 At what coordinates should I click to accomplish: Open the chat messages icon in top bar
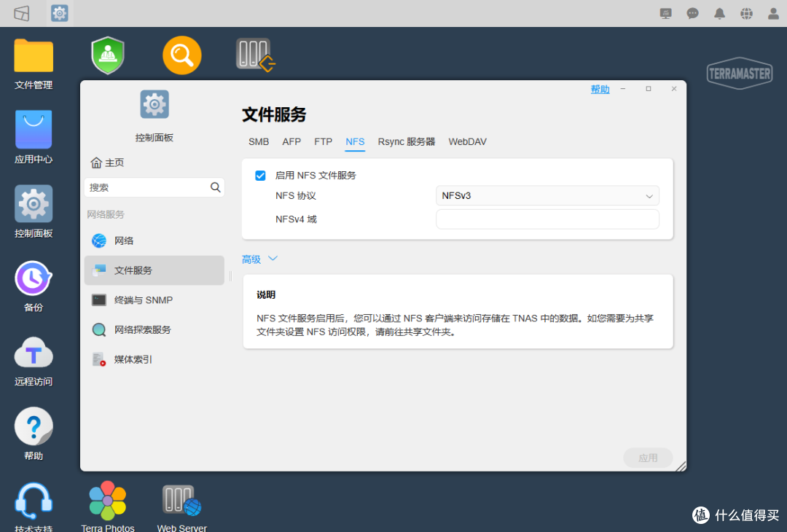pos(693,14)
